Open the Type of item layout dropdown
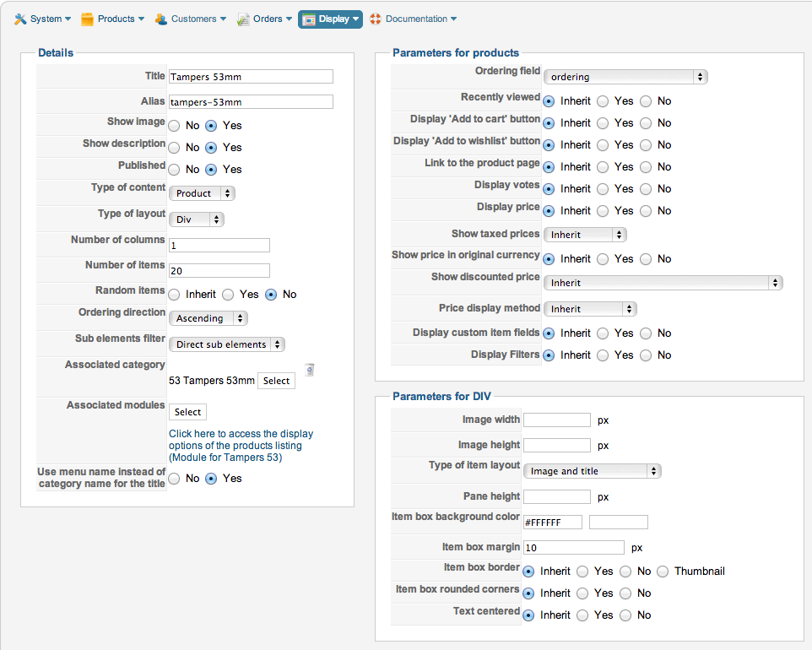812x650 pixels. [592, 471]
